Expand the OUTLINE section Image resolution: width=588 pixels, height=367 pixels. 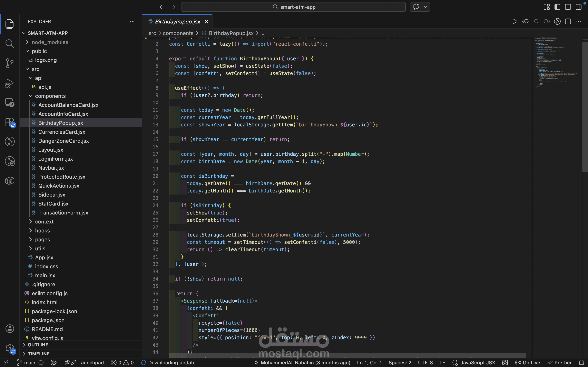coord(38,345)
